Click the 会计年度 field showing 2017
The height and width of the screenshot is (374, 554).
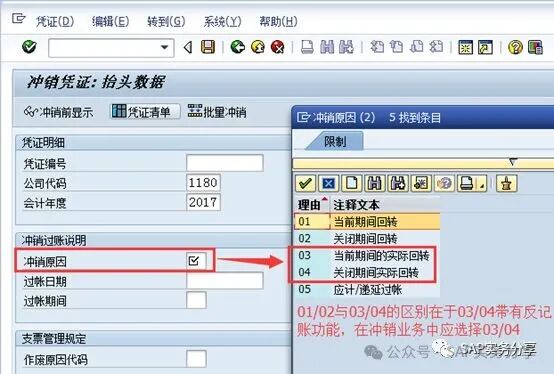tap(204, 202)
